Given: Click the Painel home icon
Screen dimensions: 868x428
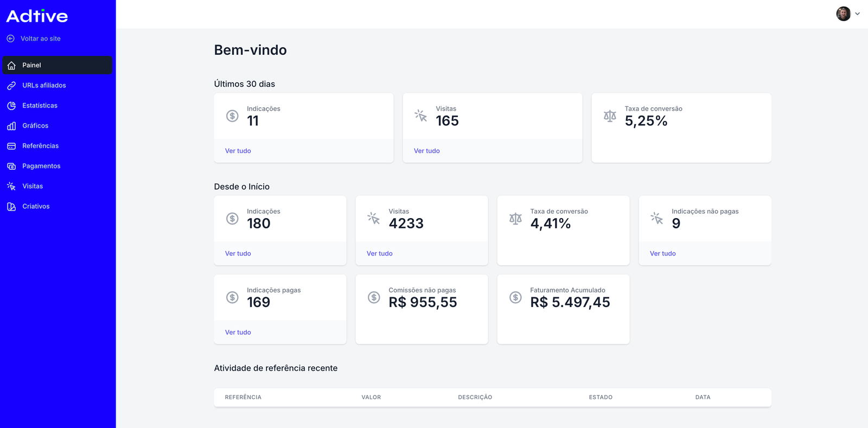Looking at the screenshot, I should click(x=11, y=65).
